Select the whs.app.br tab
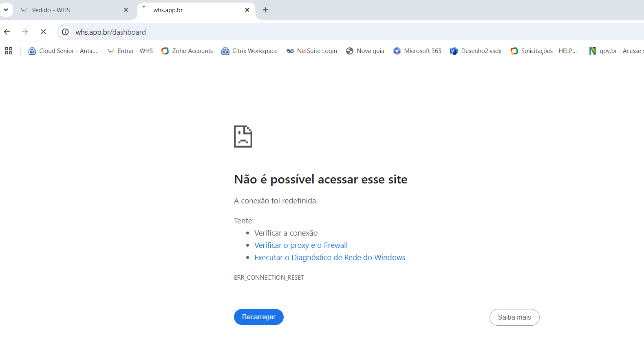The image size is (644, 362). click(x=192, y=10)
